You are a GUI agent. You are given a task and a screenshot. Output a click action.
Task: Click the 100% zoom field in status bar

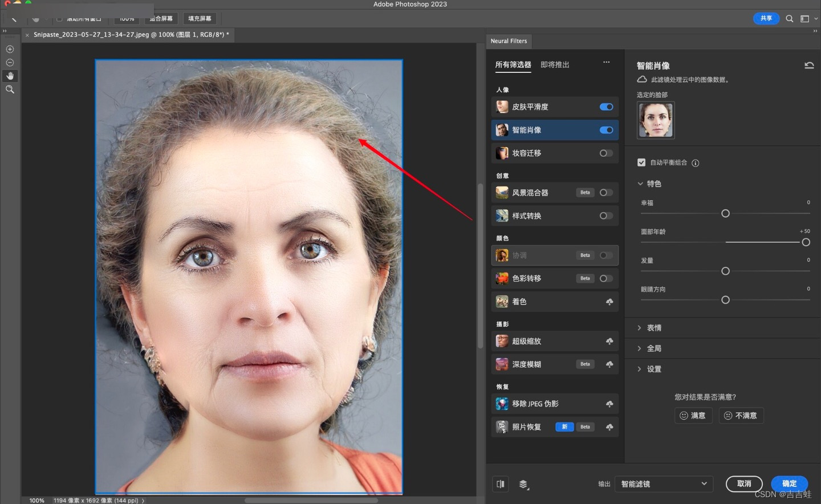point(36,501)
